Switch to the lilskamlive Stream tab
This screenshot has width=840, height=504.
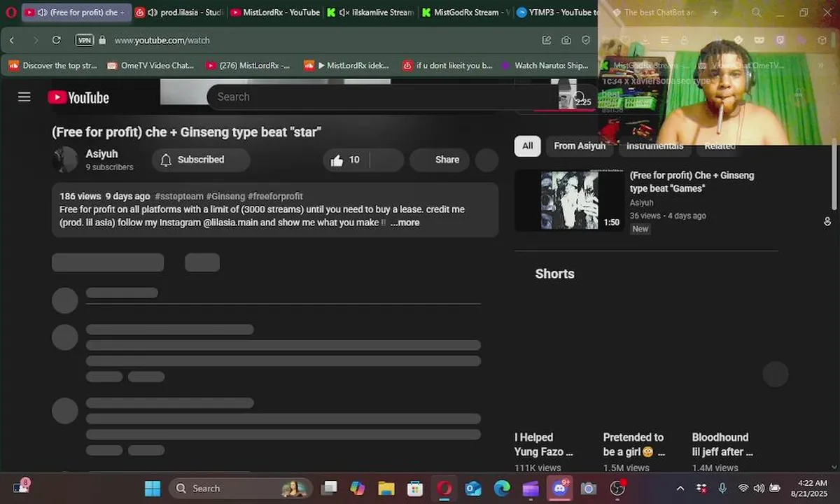[370, 13]
